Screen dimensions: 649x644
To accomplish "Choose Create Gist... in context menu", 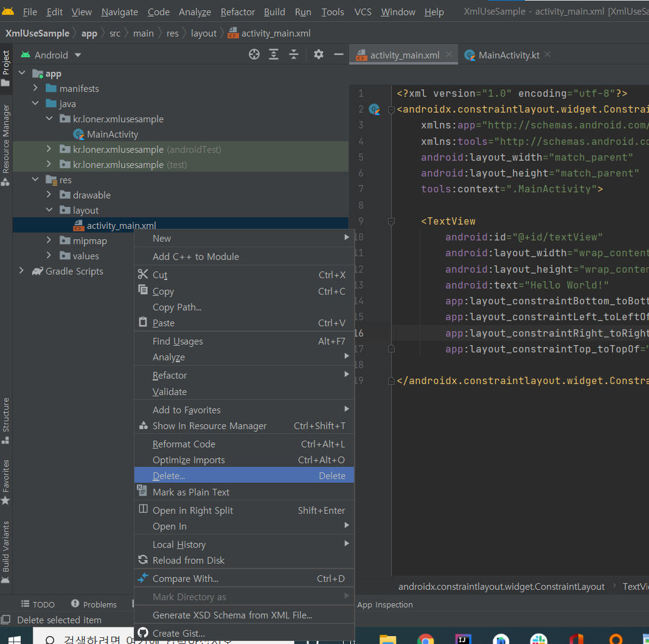I will point(244,633).
